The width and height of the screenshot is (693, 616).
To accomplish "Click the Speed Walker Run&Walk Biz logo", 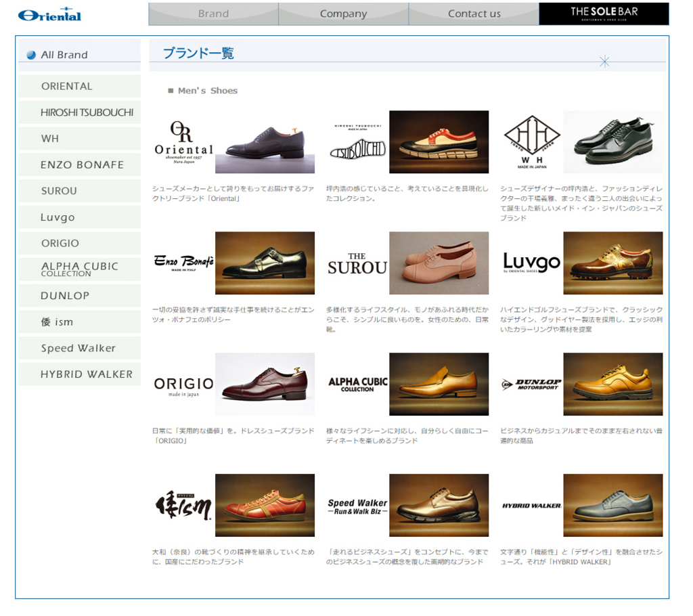I will click(357, 507).
